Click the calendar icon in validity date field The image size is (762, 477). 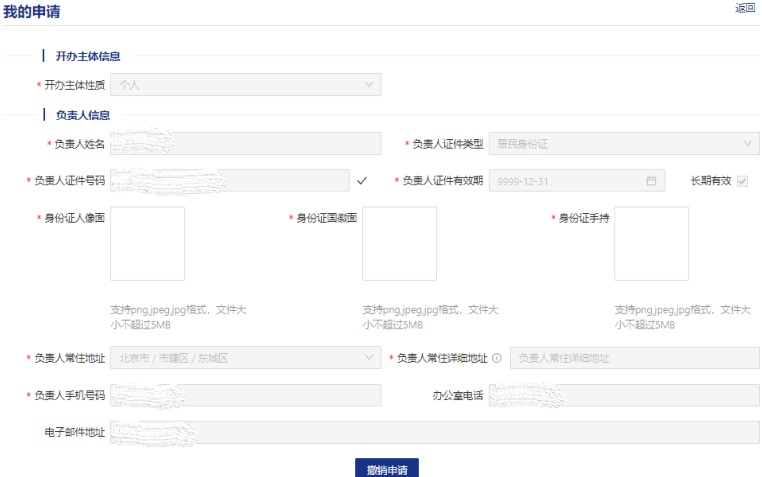(651, 181)
